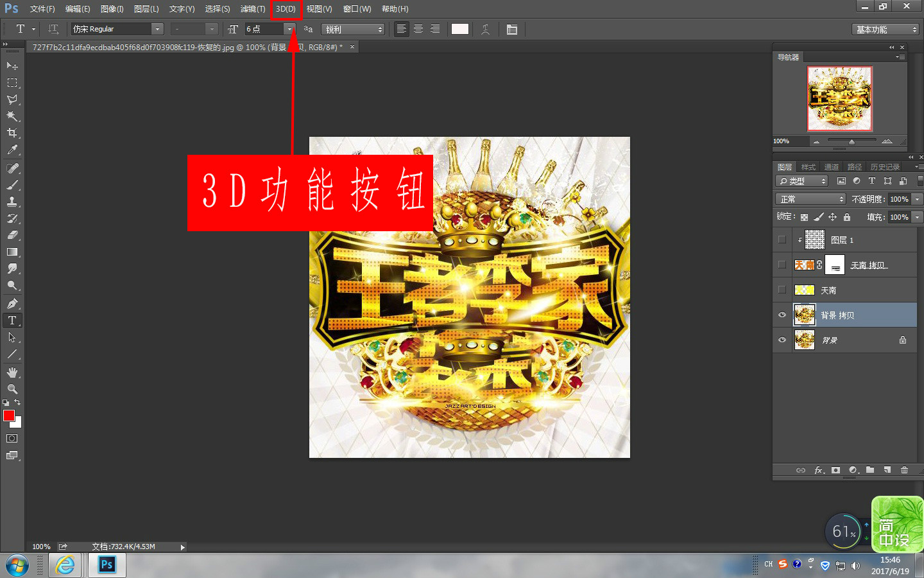Select the Rectangular Marquee tool
Viewport: 924px width, 578px height.
coord(12,82)
